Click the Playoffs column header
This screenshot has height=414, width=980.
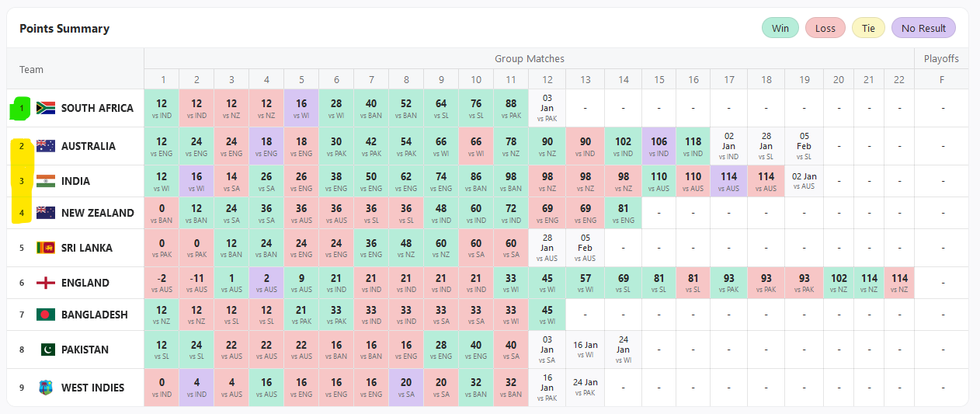pyautogui.click(x=941, y=58)
